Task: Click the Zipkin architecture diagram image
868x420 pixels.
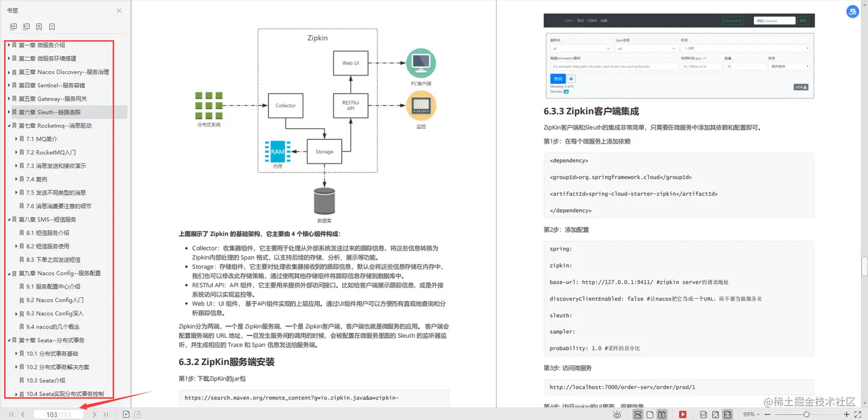Action: [x=315, y=127]
